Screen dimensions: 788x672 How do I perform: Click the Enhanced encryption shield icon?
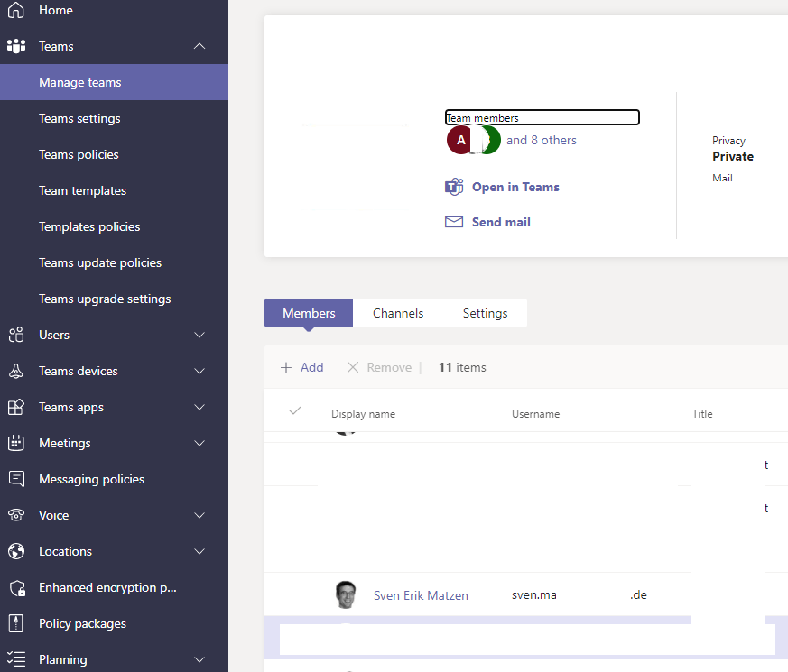[x=17, y=587]
